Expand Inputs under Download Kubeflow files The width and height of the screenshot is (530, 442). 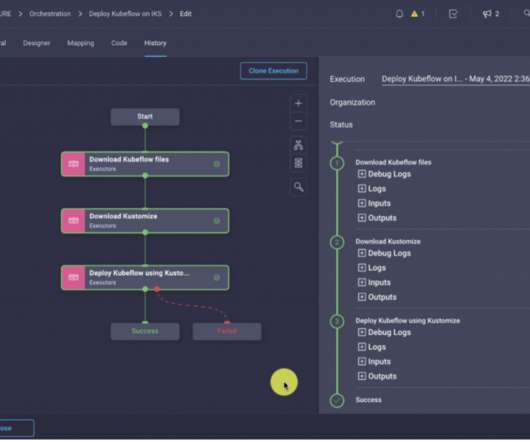374,203
